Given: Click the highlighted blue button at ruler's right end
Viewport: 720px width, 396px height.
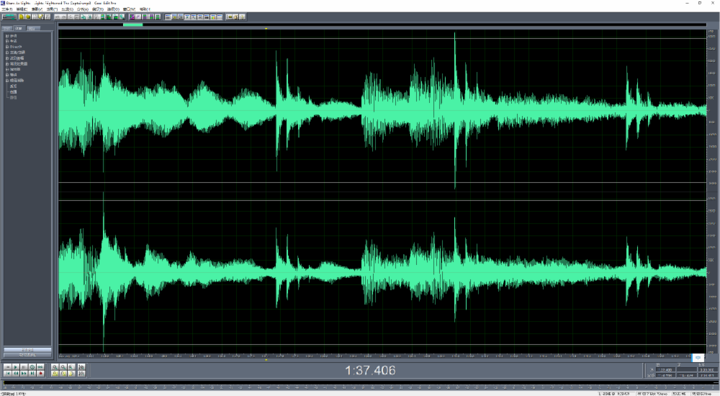Looking at the screenshot, I should tap(698, 357).
